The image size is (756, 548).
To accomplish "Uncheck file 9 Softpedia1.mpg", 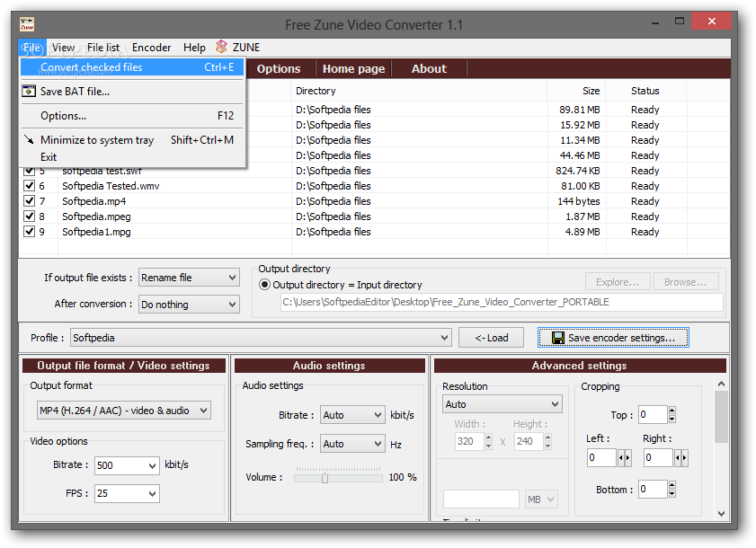I will coord(30,232).
